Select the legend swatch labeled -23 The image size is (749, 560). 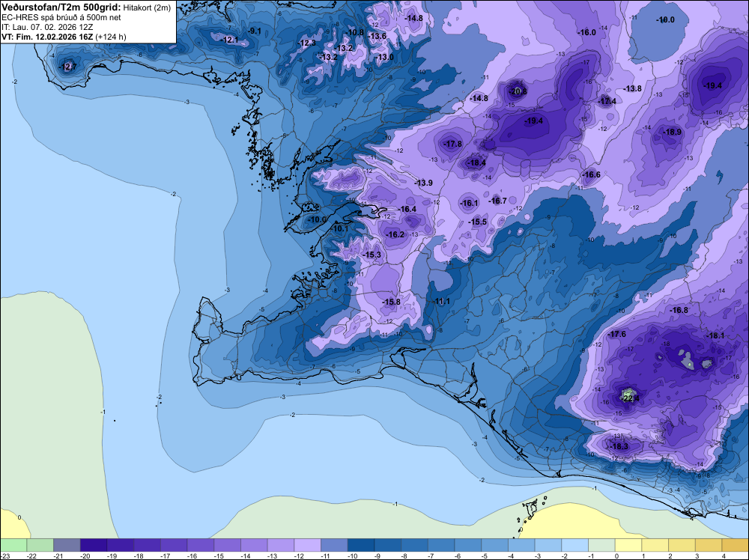[13, 545]
